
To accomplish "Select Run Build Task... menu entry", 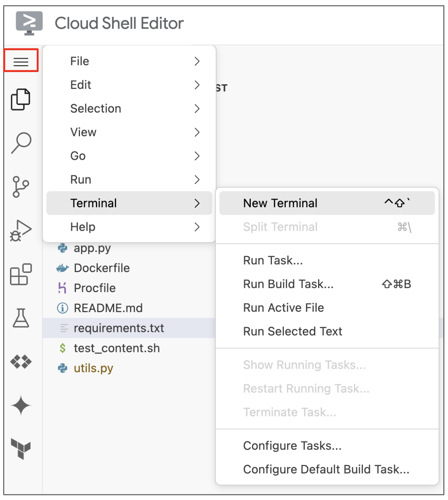I will (x=288, y=284).
